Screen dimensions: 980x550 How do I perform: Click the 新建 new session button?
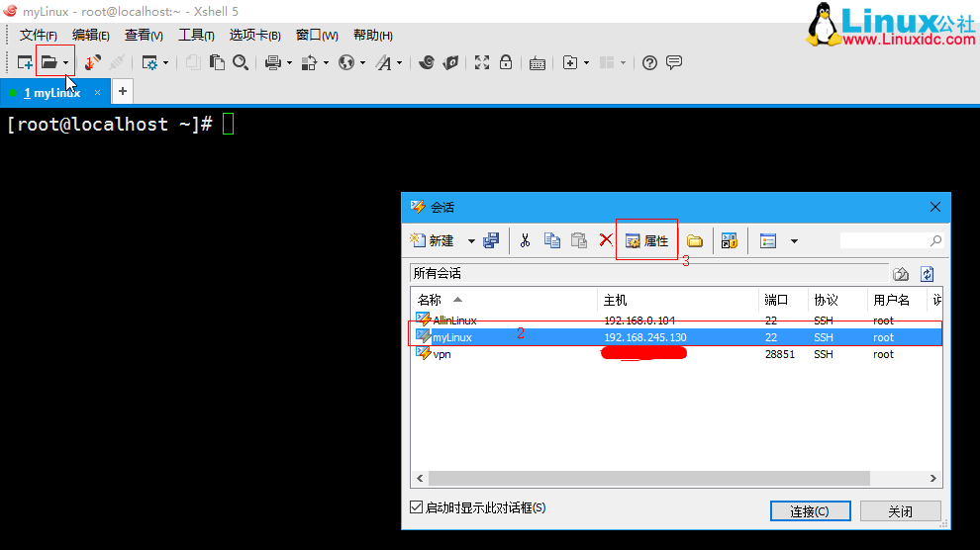[x=432, y=240]
